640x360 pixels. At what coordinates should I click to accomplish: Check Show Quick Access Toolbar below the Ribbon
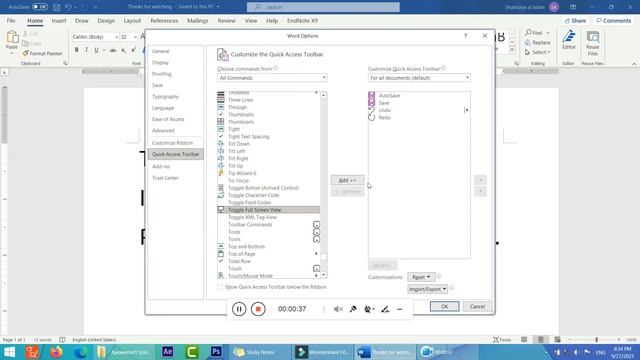[x=220, y=287]
